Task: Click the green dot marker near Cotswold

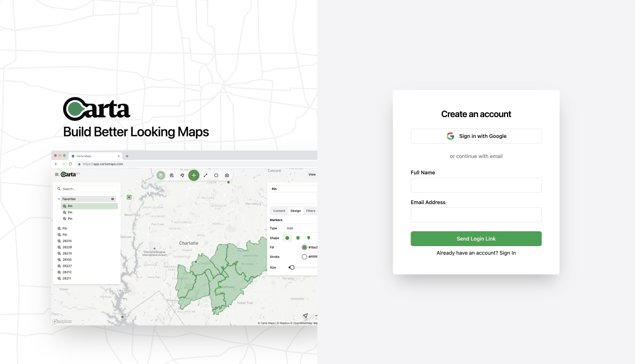Action: (196, 262)
